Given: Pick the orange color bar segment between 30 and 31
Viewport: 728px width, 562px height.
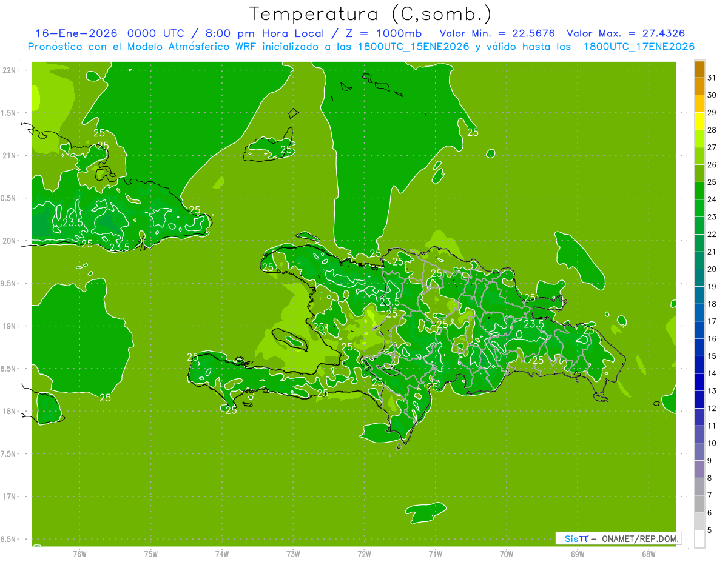Looking at the screenshot, I should point(699,86).
